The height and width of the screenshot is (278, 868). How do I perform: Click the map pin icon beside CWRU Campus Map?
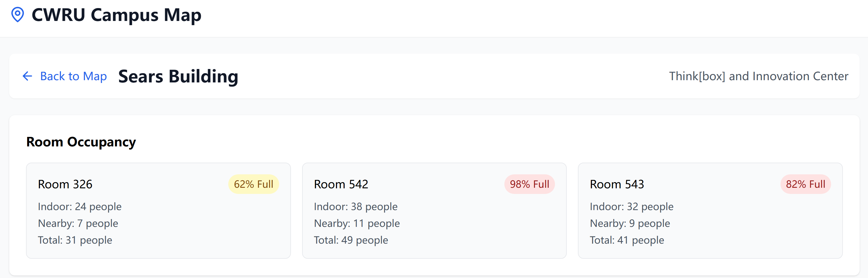[18, 15]
